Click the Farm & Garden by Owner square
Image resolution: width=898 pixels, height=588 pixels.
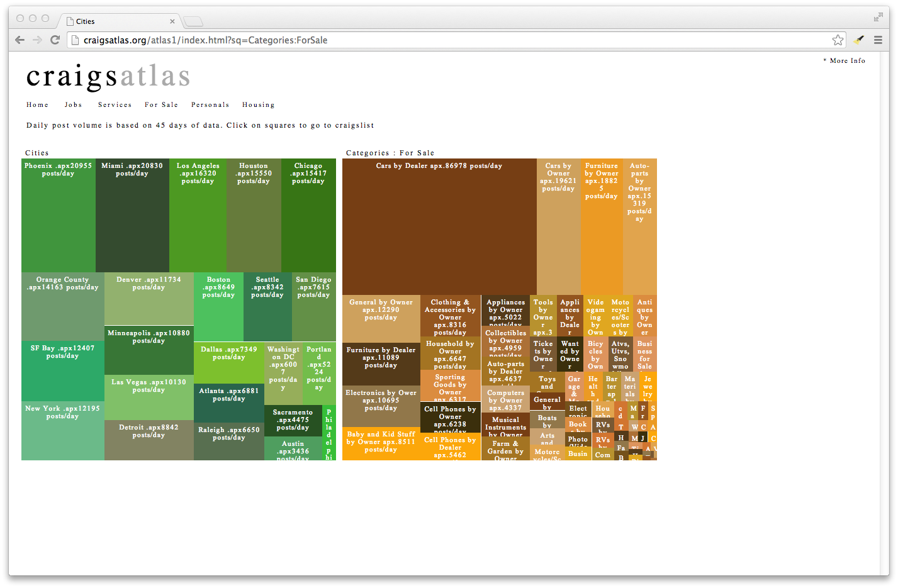tap(506, 449)
